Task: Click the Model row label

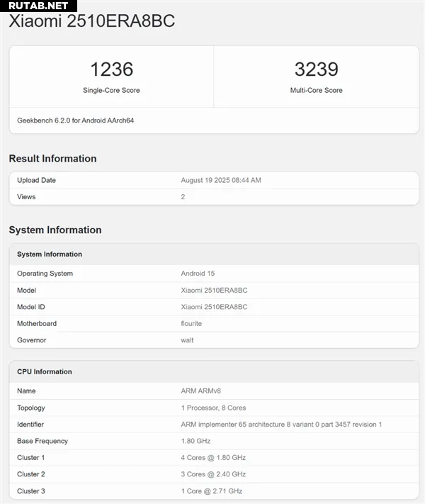Action: click(x=26, y=290)
